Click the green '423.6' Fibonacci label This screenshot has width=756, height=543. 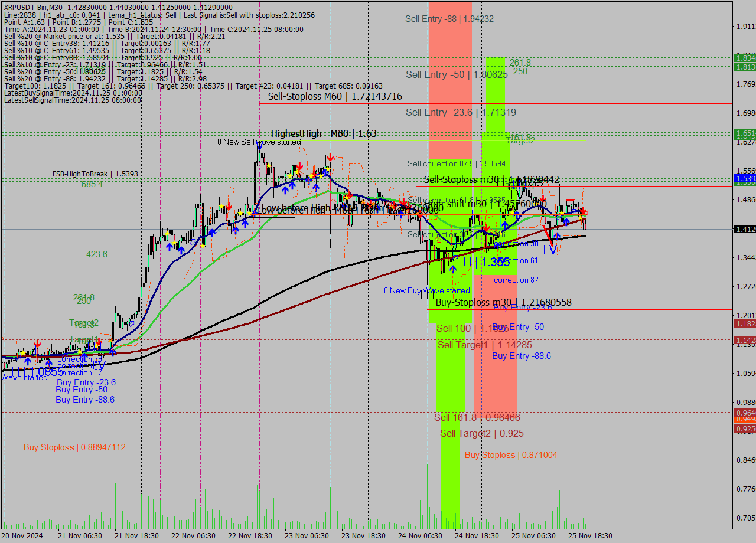97,254
